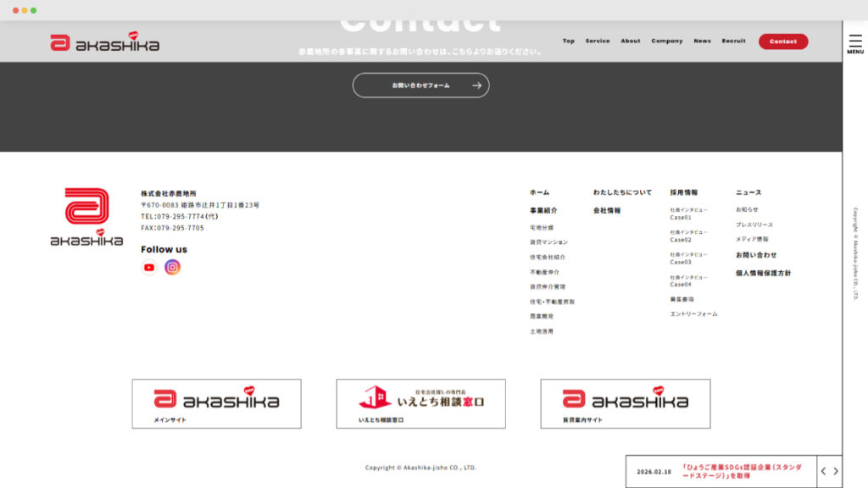
Task: Open the Instagram social link
Action: (173, 268)
